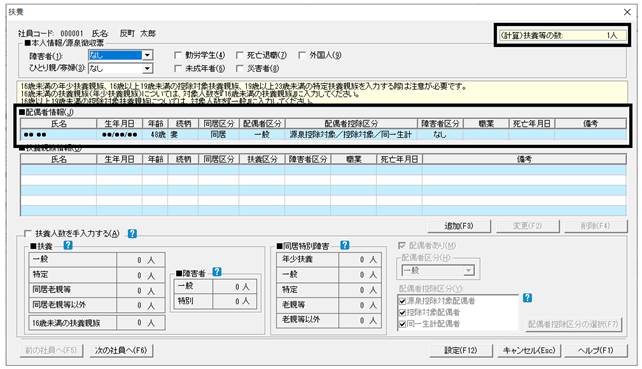This screenshot has height=369, width=642.
Task: Click the 前の社員へ(F5) button
Action: click(x=51, y=351)
